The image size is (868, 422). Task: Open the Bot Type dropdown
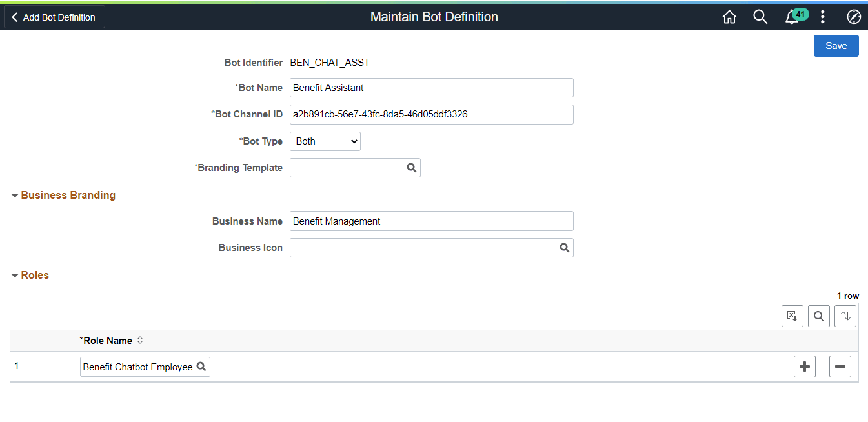[325, 141]
